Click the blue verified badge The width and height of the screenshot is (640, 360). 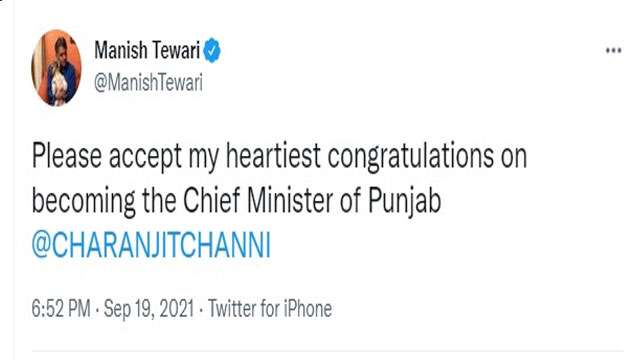click(x=212, y=50)
